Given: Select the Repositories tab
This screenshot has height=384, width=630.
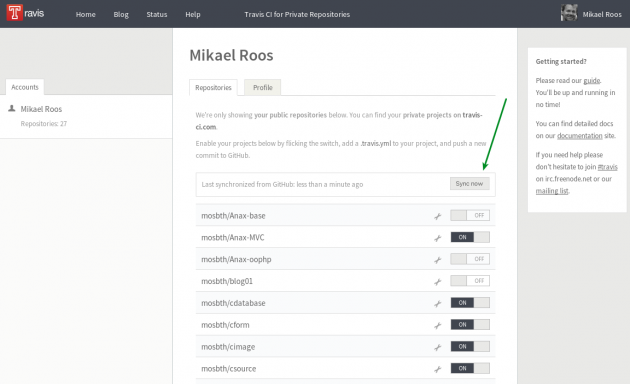Looking at the screenshot, I should 213,87.
